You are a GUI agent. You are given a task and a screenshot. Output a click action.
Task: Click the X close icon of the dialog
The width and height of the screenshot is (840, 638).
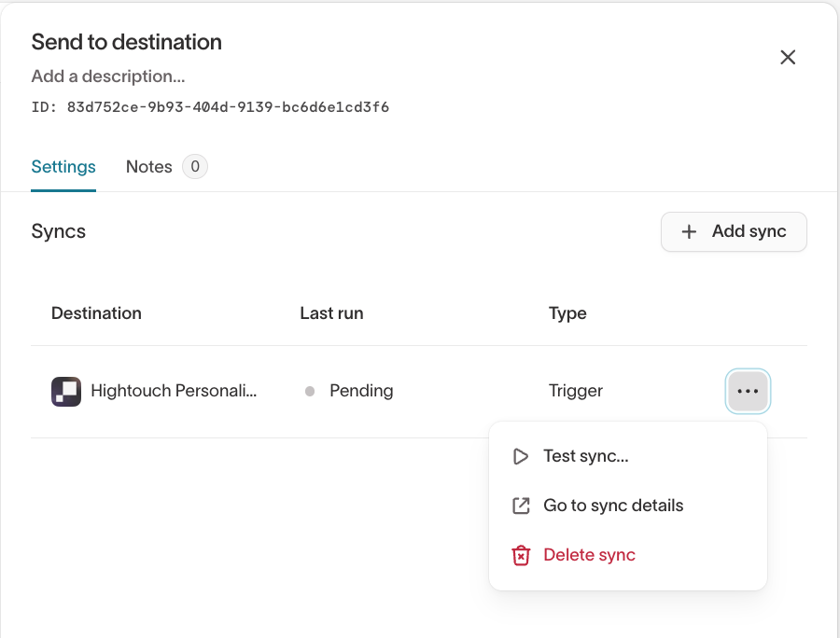788,57
